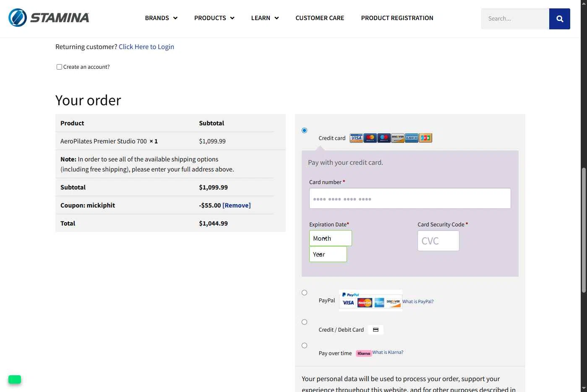
Task: Expand the Brands menu
Action: point(161,18)
